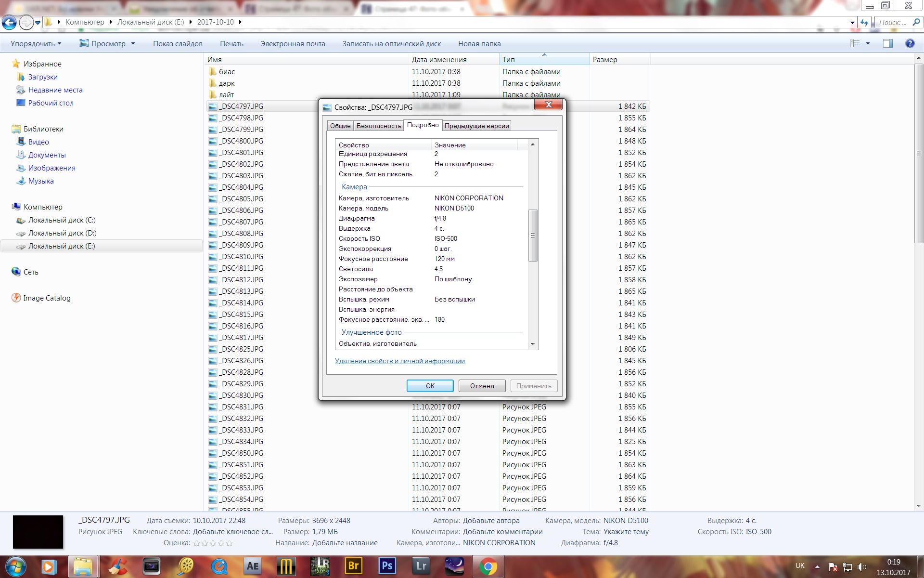Toggle the preview pane icon
Viewport: 924px width, 578px height.
click(x=887, y=43)
